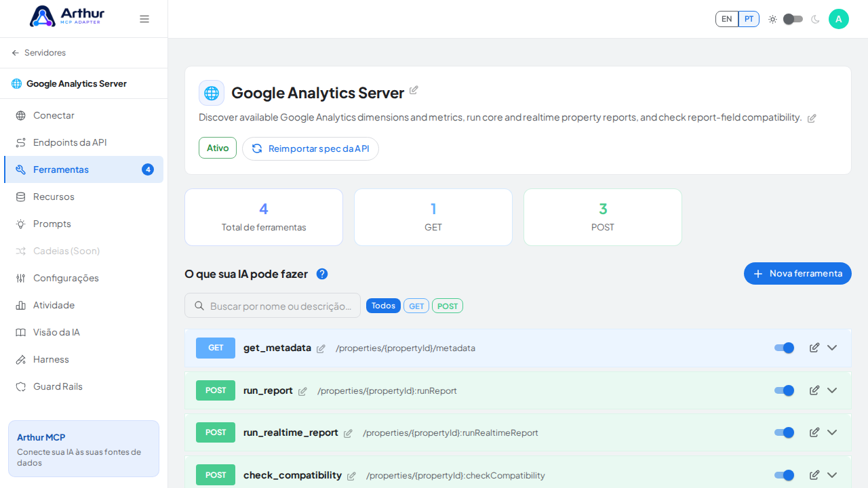The width and height of the screenshot is (868, 488).
Task: Click the Recursos database icon
Action: coord(21,197)
